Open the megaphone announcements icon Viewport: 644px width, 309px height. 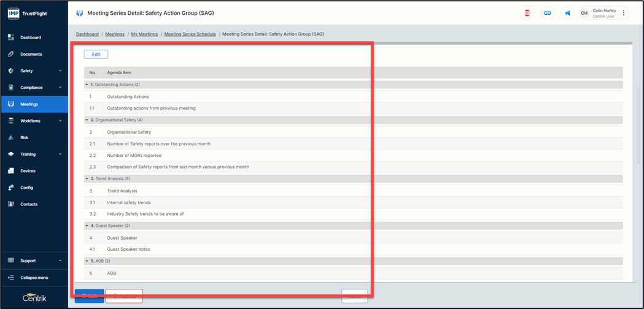[x=567, y=13]
